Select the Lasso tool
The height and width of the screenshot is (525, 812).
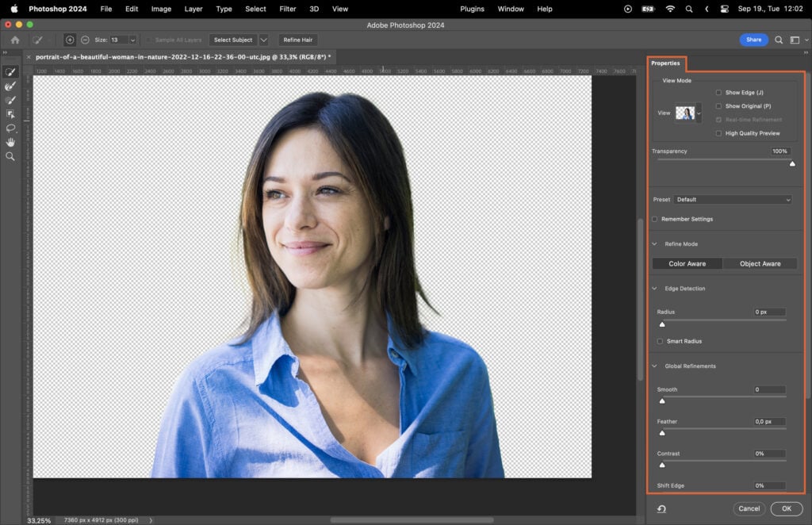pyautogui.click(x=10, y=128)
